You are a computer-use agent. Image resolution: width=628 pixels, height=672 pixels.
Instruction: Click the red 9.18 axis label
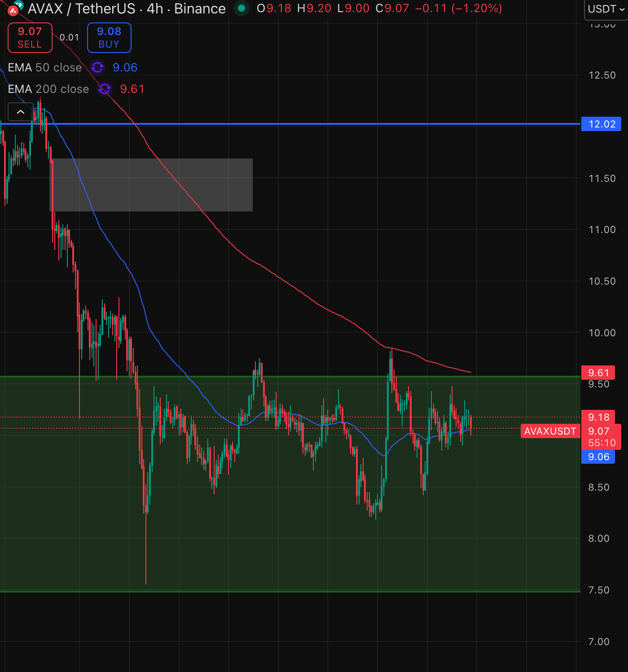tap(598, 417)
